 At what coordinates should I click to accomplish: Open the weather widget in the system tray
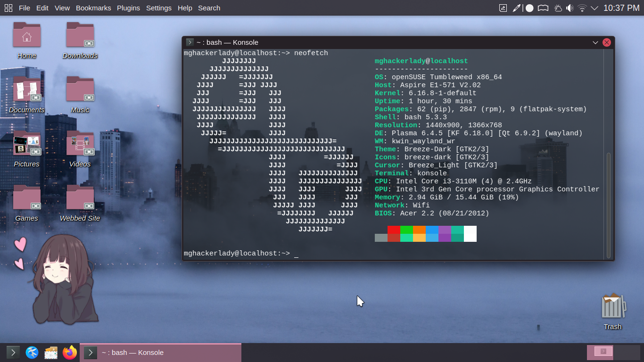(558, 8)
